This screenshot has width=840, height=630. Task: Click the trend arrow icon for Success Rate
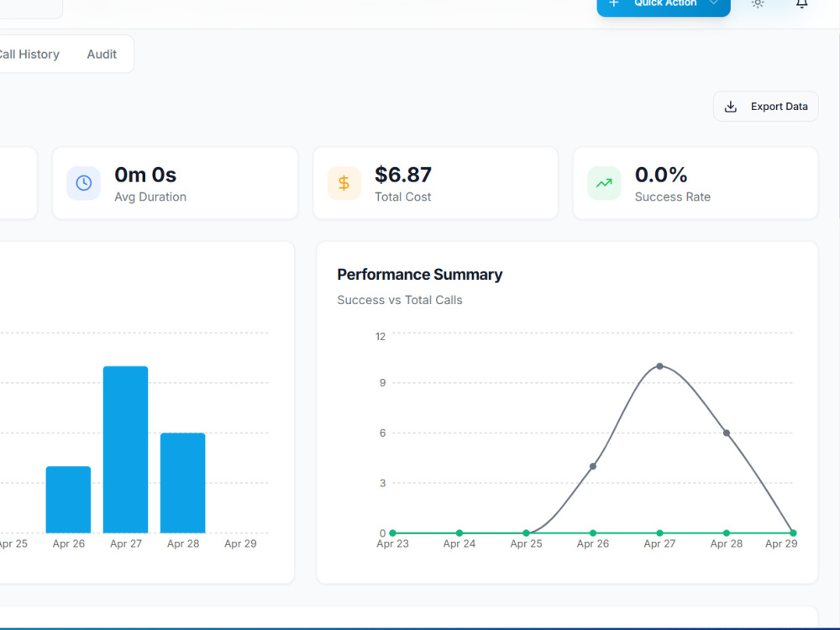click(x=604, y=183)
